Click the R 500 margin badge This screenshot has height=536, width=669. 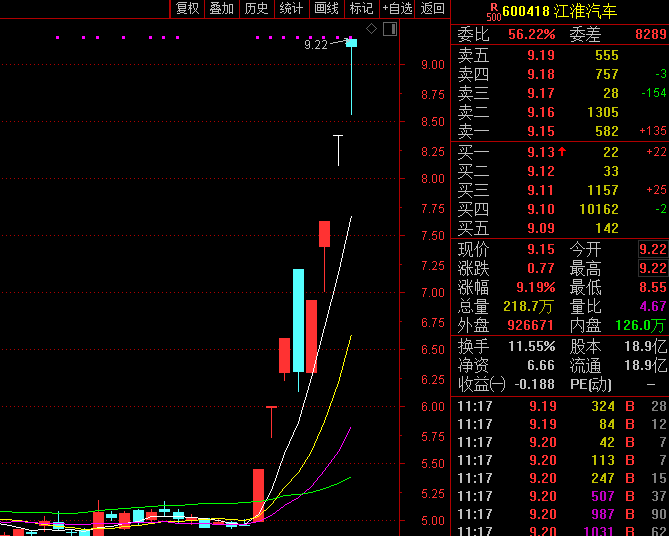pos(493,12)
